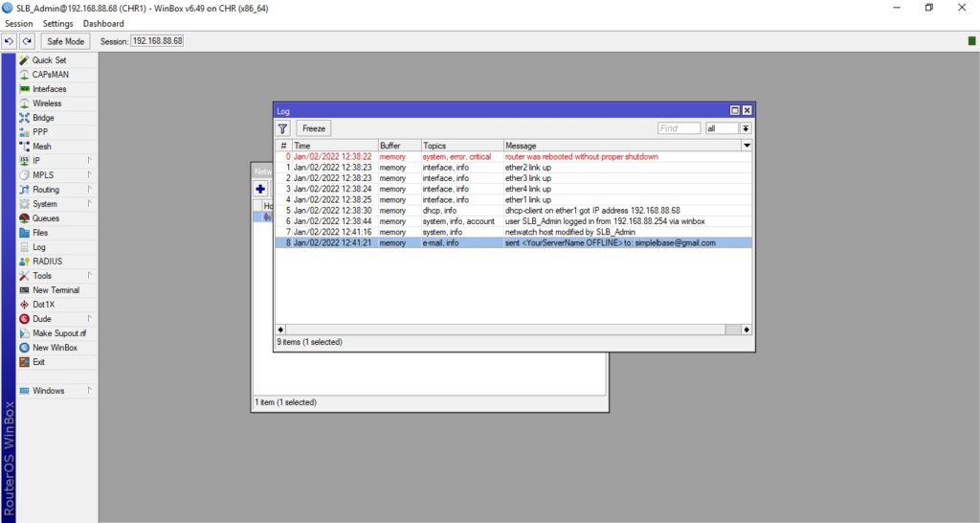Viewport: 980px width, 523px height.
Task: Select log row 'ether3 link up'
Action: [513, 178]
